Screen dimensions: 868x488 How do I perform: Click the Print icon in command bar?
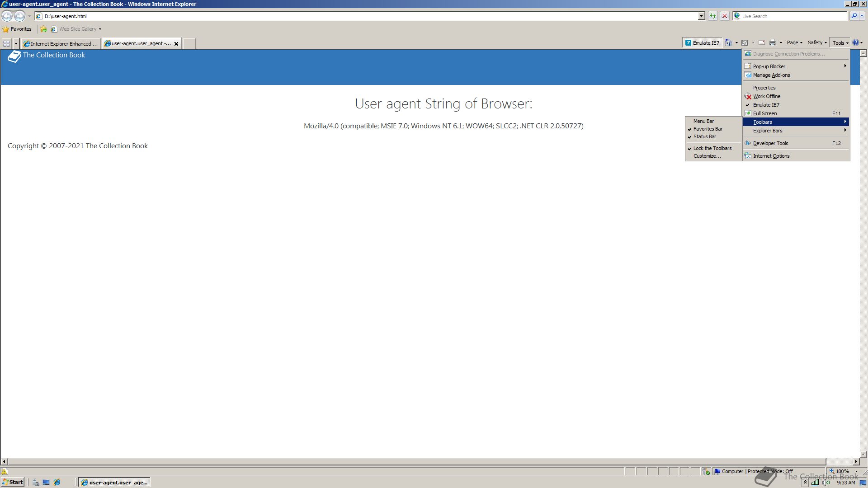(x=773, y=43)
